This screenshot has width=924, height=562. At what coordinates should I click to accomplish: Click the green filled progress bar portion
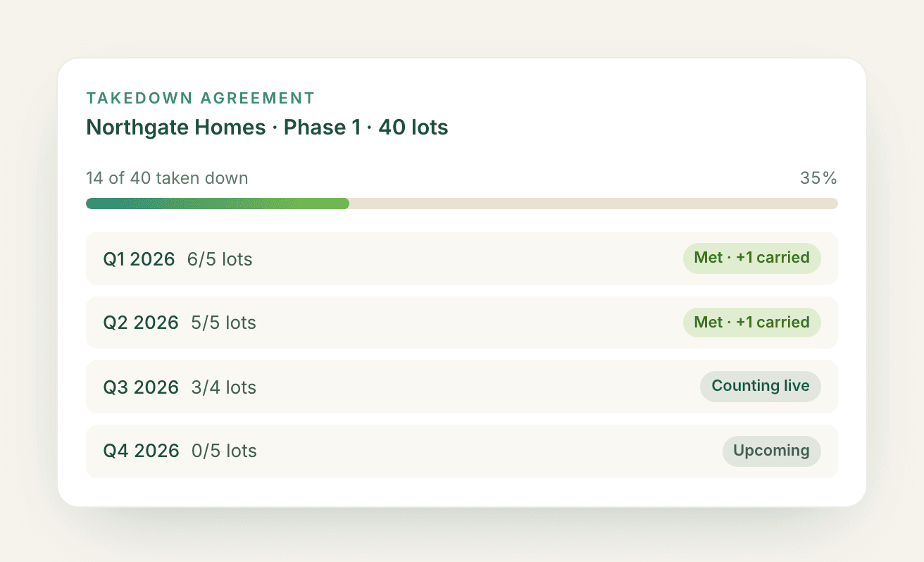point(218,204)
